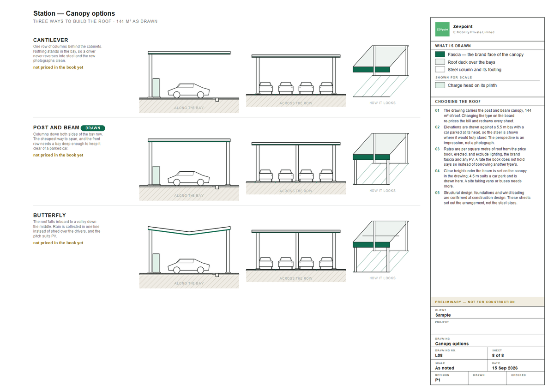The height and width of the screenshot is (392, 554).
Task: Click 'HOW IT LOOKS' label under the Post and Beam perspective
Action: 383,191
